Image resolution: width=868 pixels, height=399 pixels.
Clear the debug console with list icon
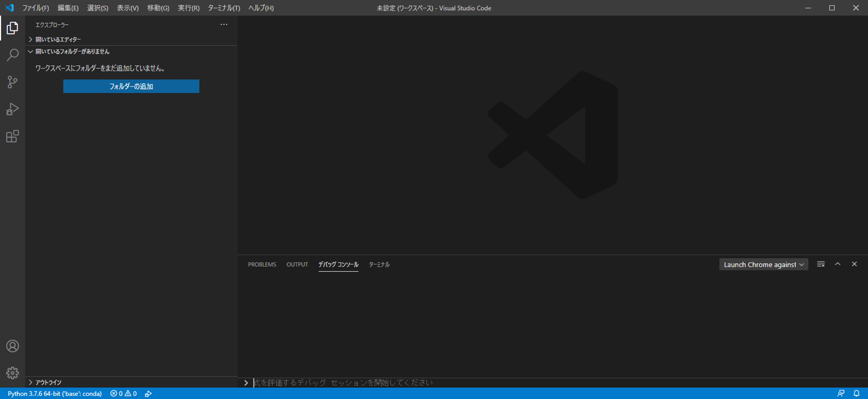821,264
